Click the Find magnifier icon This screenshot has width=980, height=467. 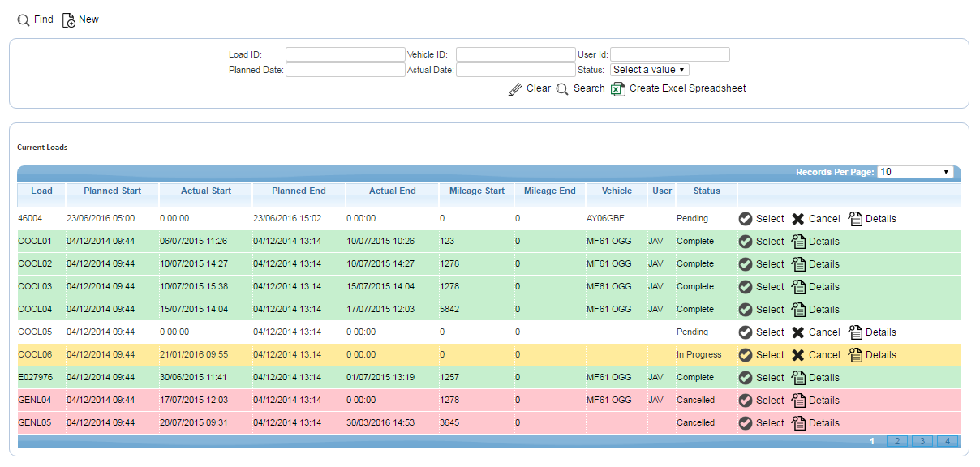24,19
